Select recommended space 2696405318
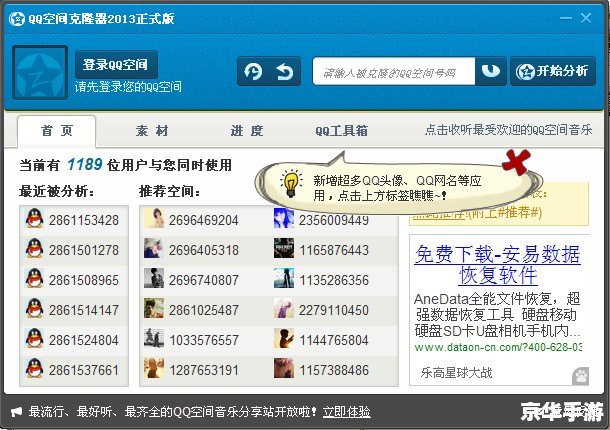610x430 pixels. (203, 250)
